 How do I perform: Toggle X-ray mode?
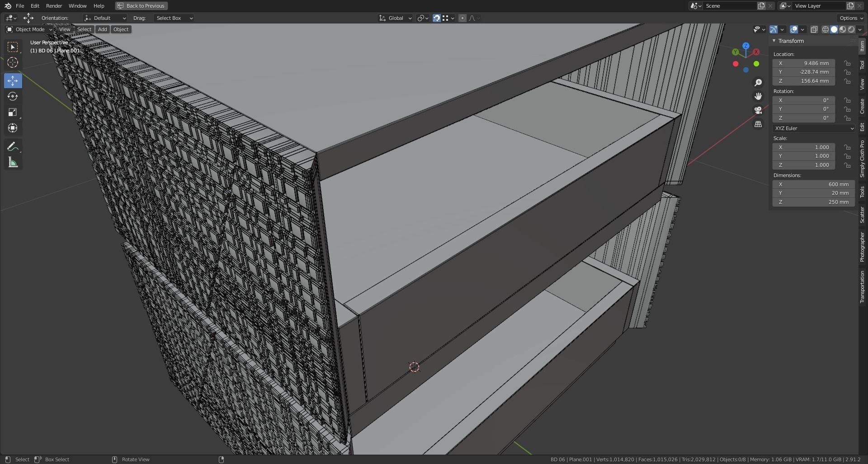coord(814,29)
